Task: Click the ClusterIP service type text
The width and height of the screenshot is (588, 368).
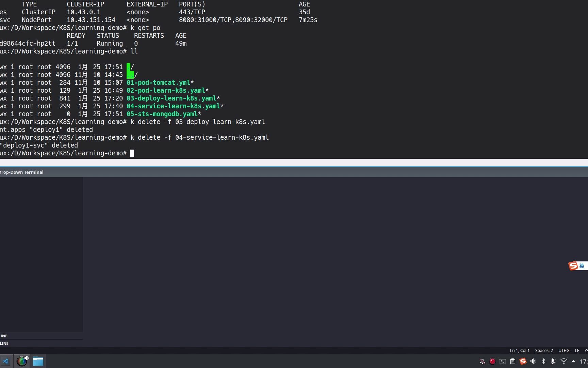Action: [x=38, y=12]
